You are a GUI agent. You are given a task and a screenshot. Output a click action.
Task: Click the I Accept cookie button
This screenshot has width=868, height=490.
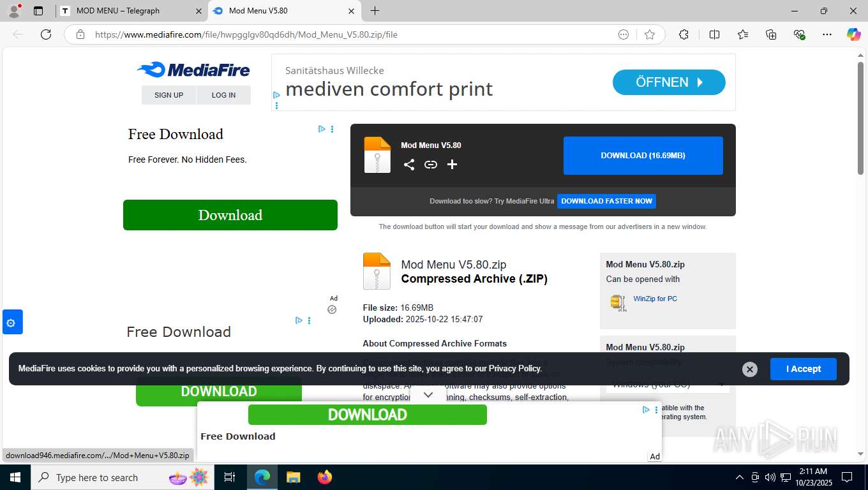point(804,369)
